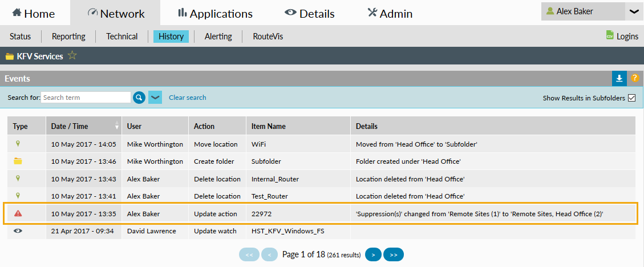
Task: Select the Alerting sub-menu
Action: [218, 37]
